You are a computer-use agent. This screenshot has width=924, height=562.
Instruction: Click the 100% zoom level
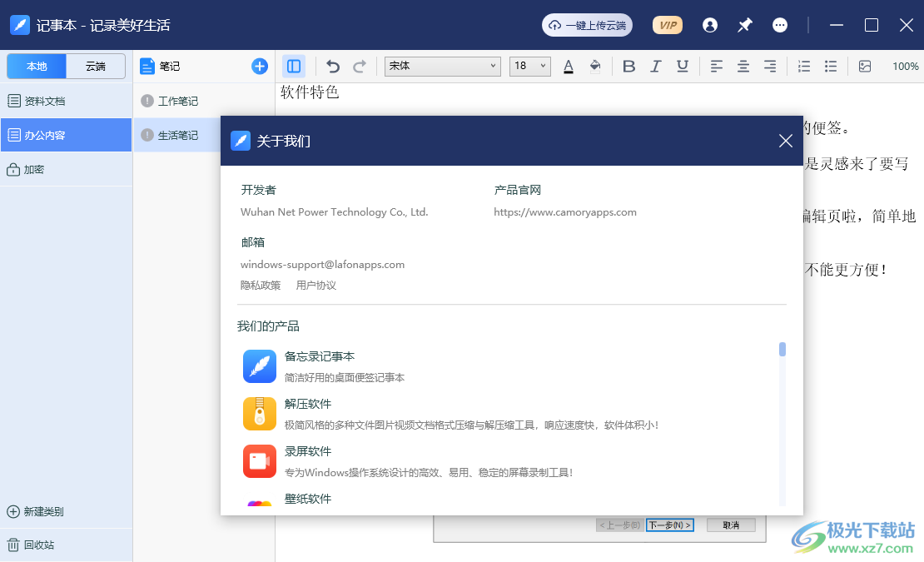[x=905, y=66]
